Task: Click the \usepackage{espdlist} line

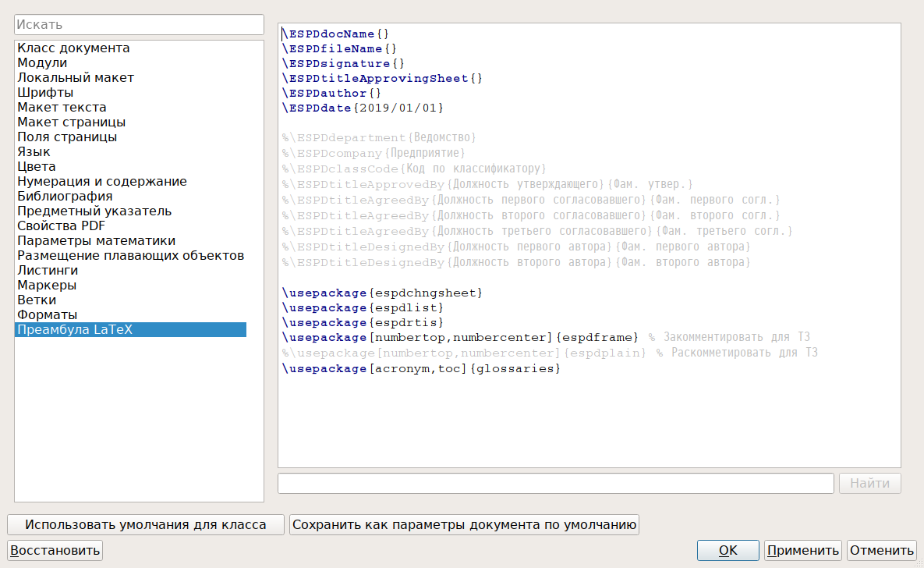Action: 363,308
